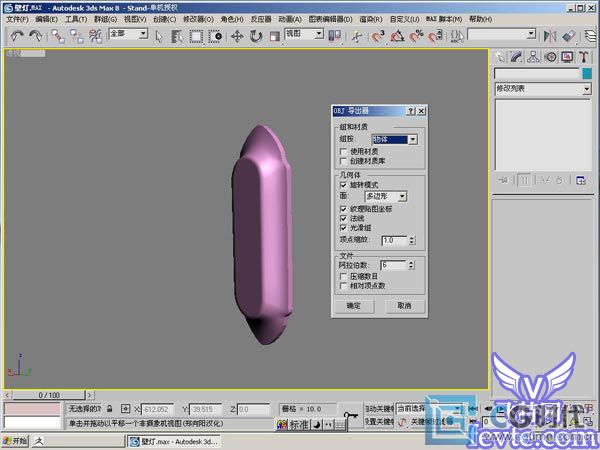The image size is (600, 450).
Task: Toggle the 3D Snaps magnet icon
Action: 378,36
